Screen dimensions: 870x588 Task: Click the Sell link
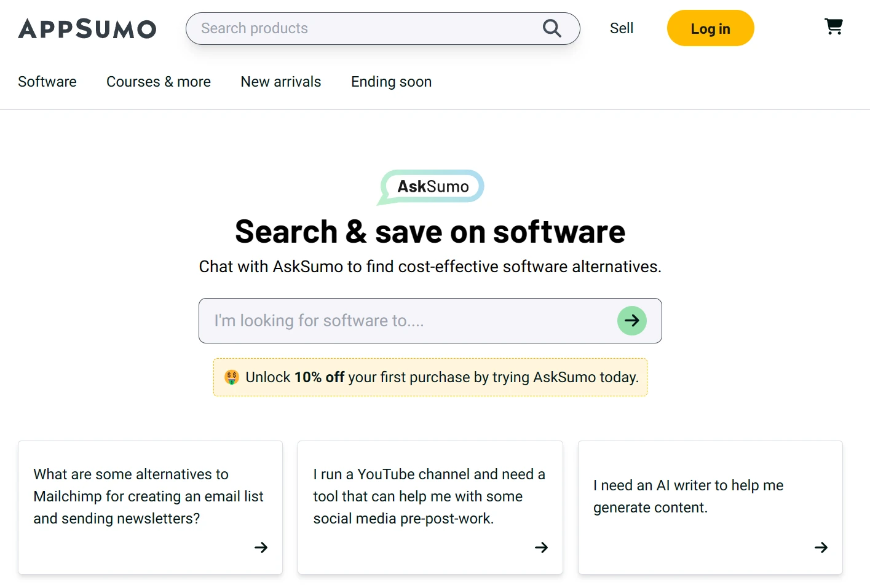pos(622,28)
